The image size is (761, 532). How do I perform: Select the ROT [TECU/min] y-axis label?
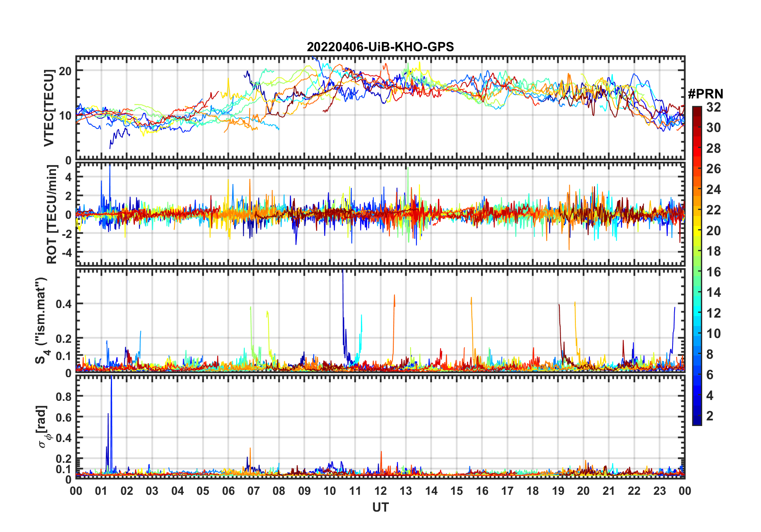52,214
